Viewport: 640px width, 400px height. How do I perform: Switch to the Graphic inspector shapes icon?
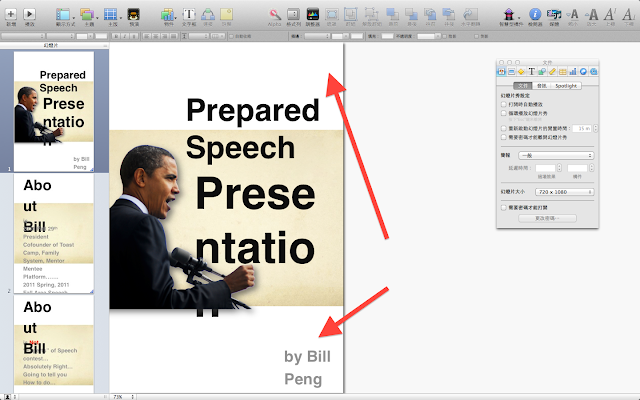pyautogui.click(x=542, y=72)
